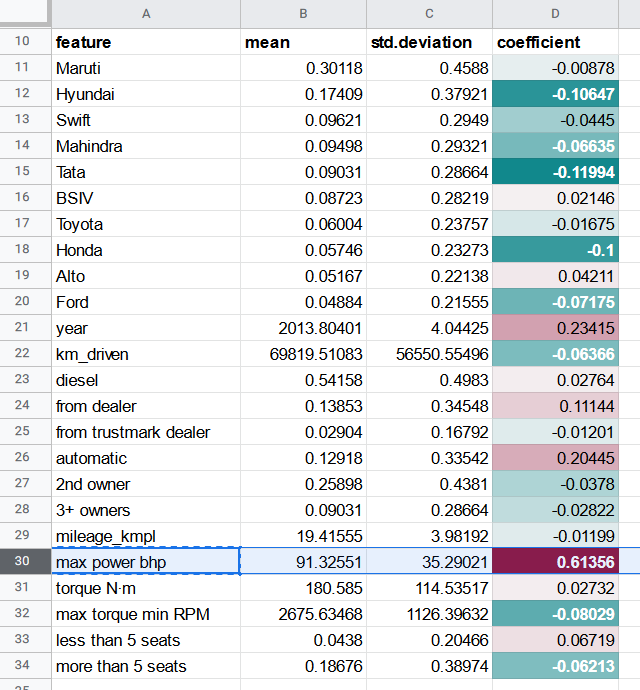Click the std deviation 35.29021

(x=429, y=562)
